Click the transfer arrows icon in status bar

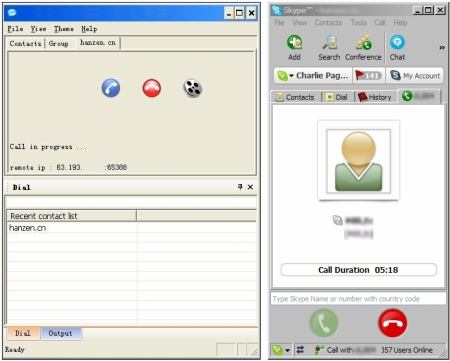(300, 350)
